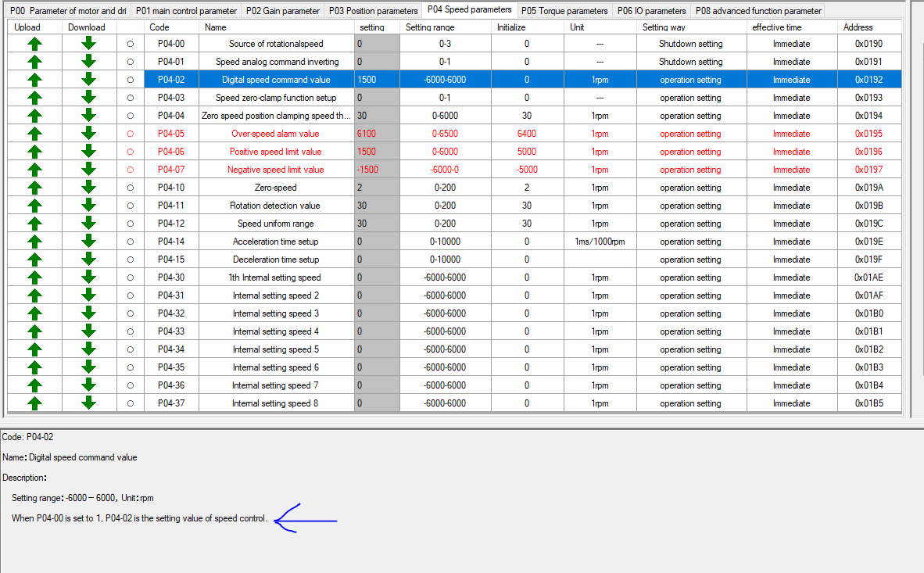Upload parameter P04-00 with green up arrow
Viewport: 924px width, 573px height.
click(x=34, y=44)
